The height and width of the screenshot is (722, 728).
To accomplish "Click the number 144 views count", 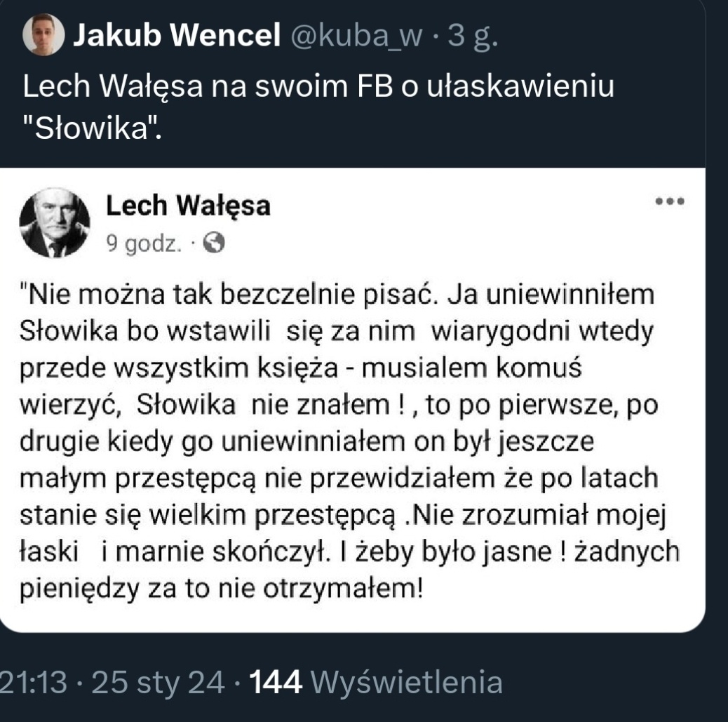I will (x=276, y=682).
